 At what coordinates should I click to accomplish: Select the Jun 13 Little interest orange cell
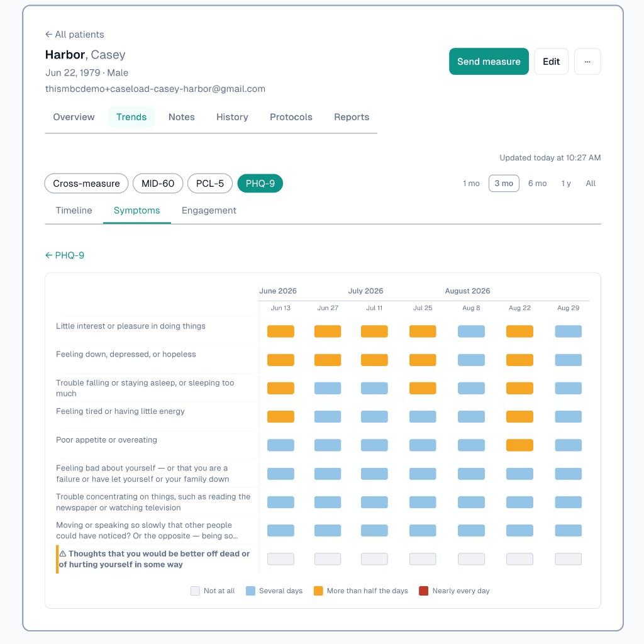pos(280,331)
